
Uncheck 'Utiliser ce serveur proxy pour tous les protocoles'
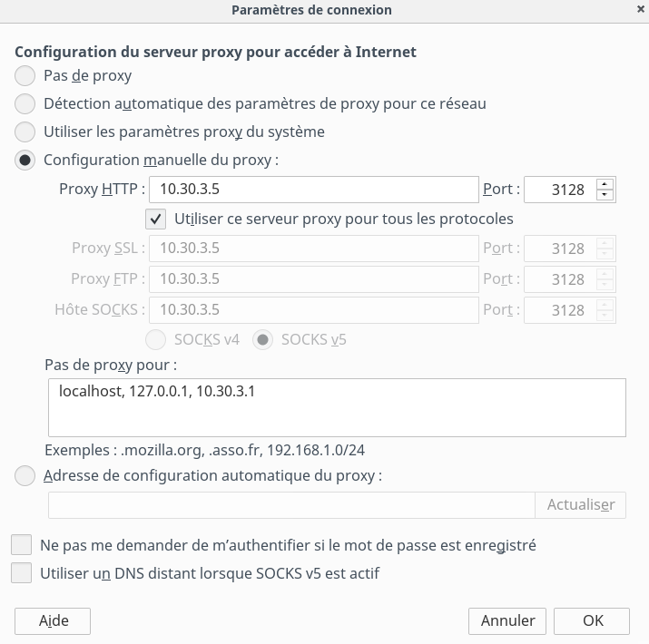pyautogui.click(x=156, y=219)
